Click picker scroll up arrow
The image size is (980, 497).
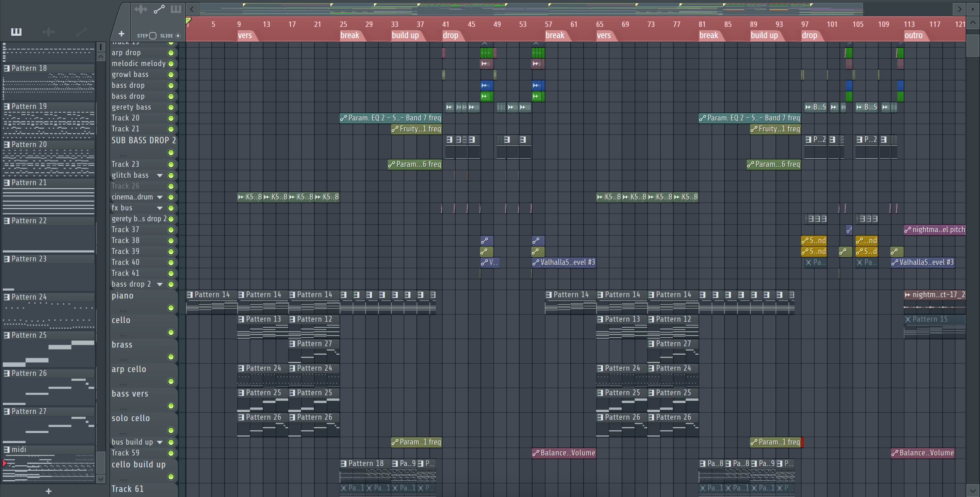(x=101, y=57)
